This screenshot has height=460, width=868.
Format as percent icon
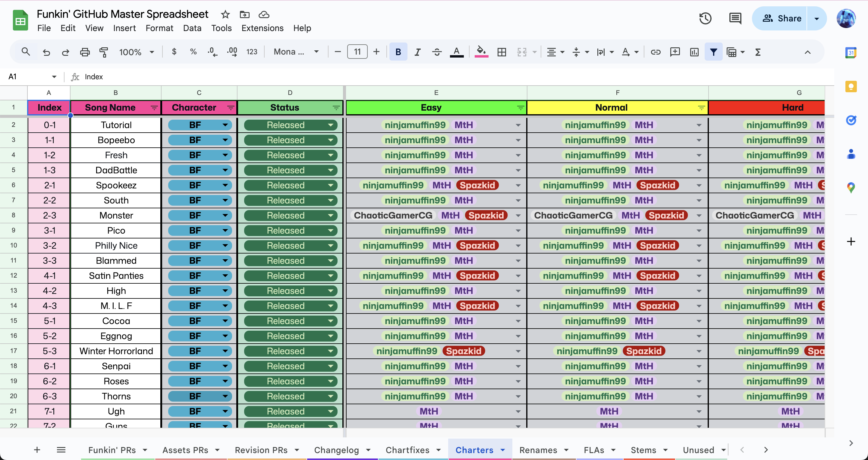[193, 52]
